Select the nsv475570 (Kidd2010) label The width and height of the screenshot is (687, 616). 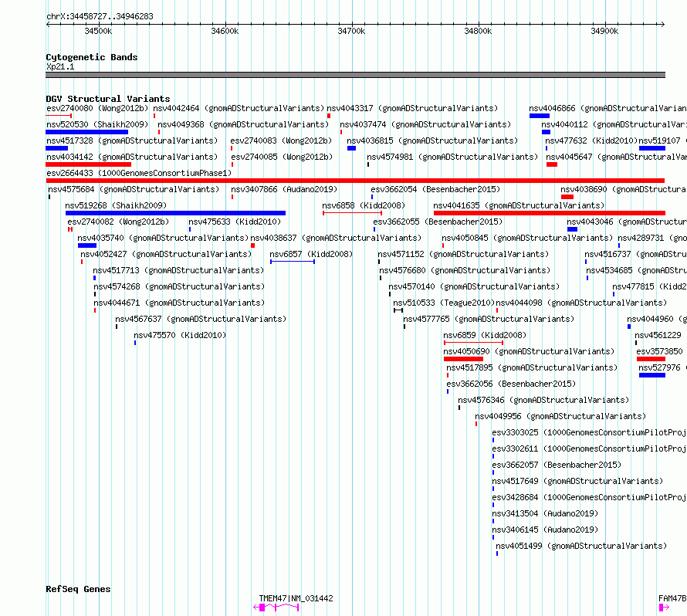click(x=180, y=335)
